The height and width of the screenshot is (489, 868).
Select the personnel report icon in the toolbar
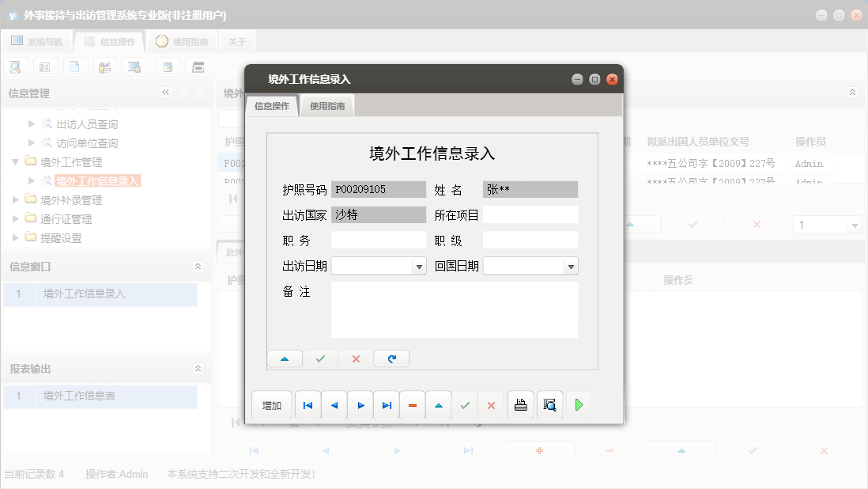[105, 66]
